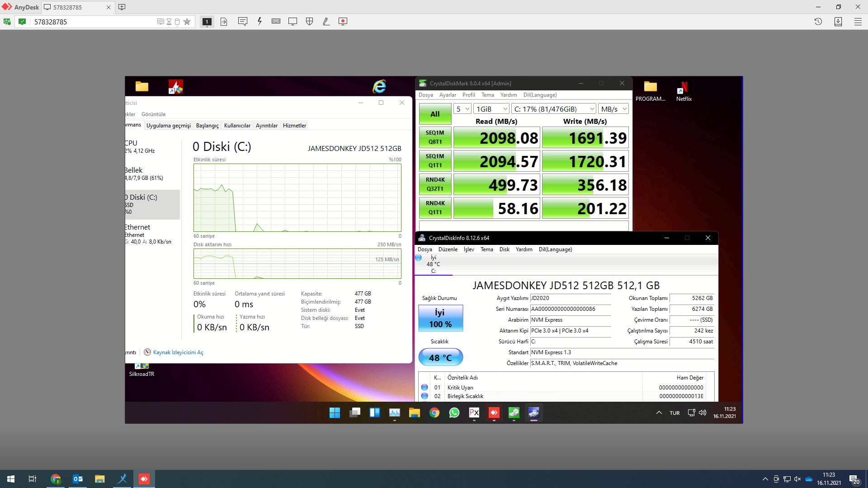Run the SEQ1M Q8T1 benchmark
The image size is (868, 488).
[x=435, y=137]
